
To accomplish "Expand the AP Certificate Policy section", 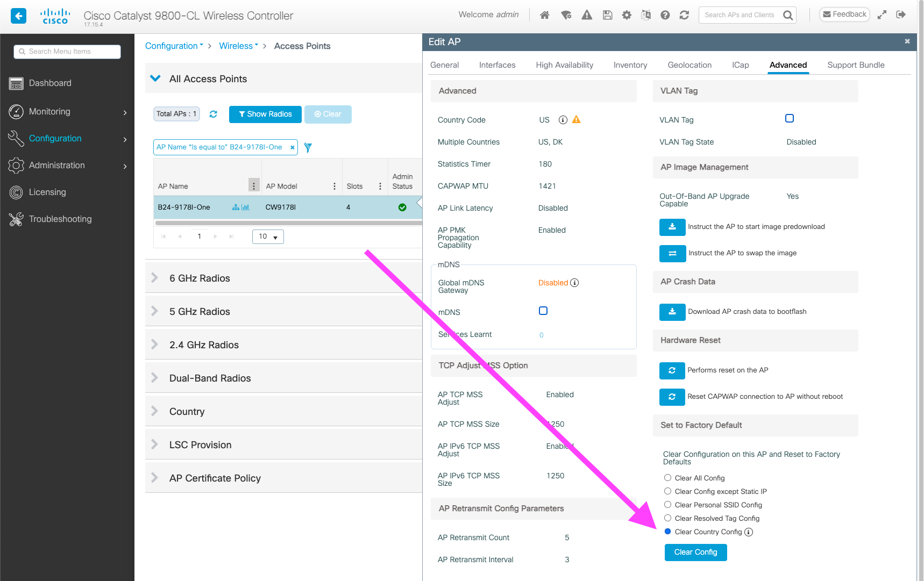I will coord(215,478).
